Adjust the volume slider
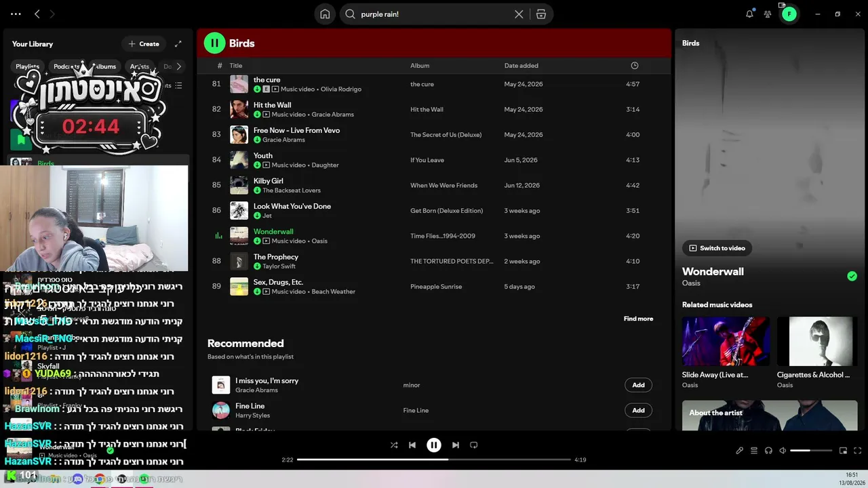The image size is (868, 488). tap(811, 451)
